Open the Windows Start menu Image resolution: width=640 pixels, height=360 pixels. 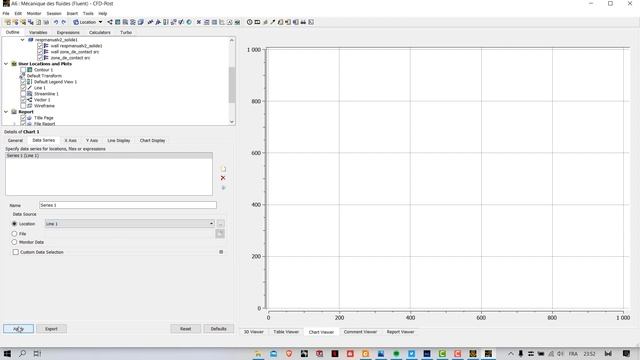click(x=7, y=353)
